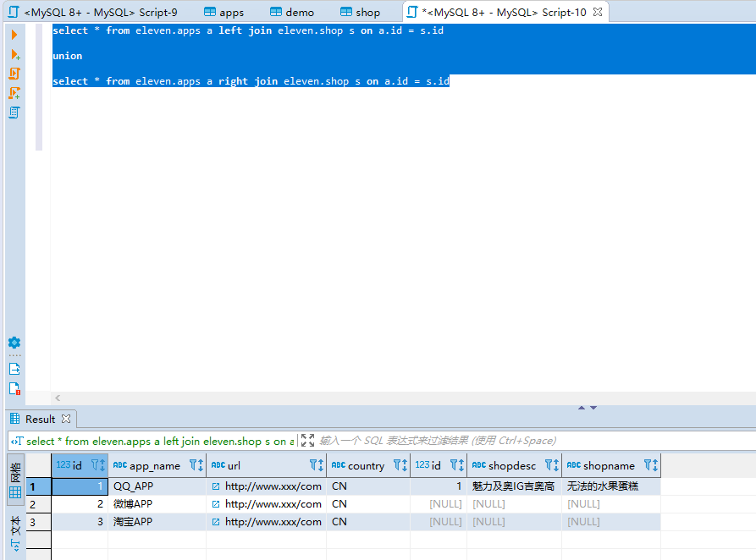This screenshot has width=756, height=560.
Task: Toggle the url cell link checkbox for QQ_APP
Action: click(213, 486)
